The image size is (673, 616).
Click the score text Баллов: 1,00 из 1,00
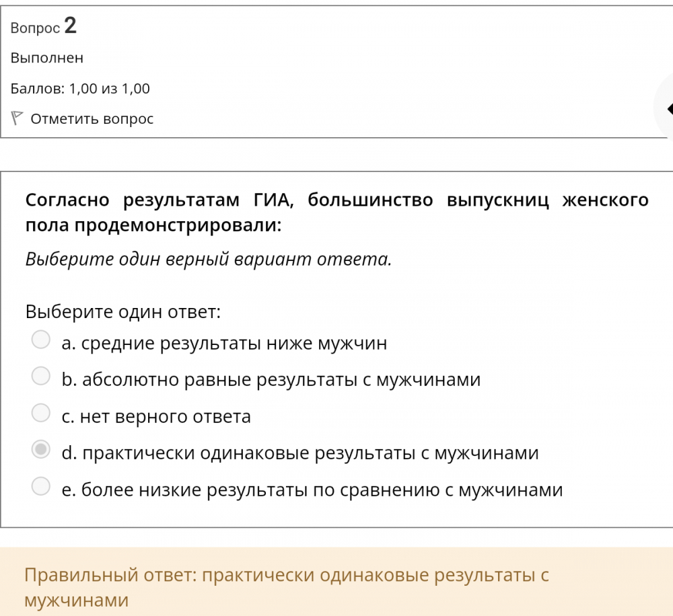click(80, 89)
